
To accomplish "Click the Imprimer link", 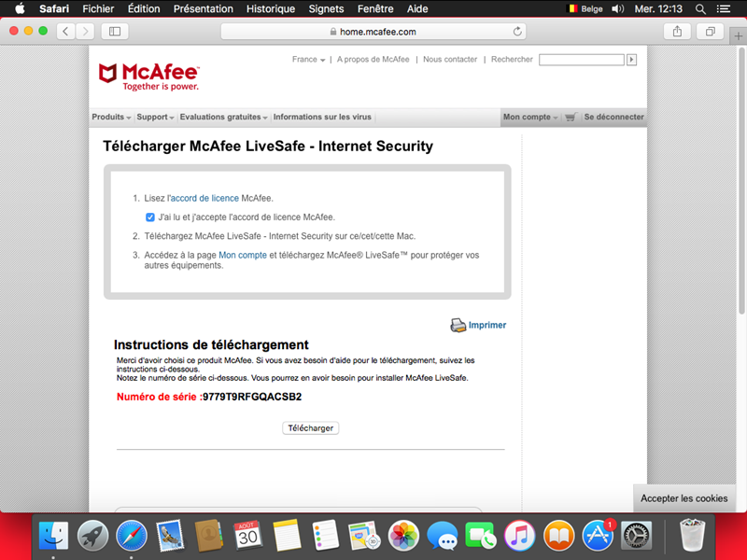I will 486,325.
